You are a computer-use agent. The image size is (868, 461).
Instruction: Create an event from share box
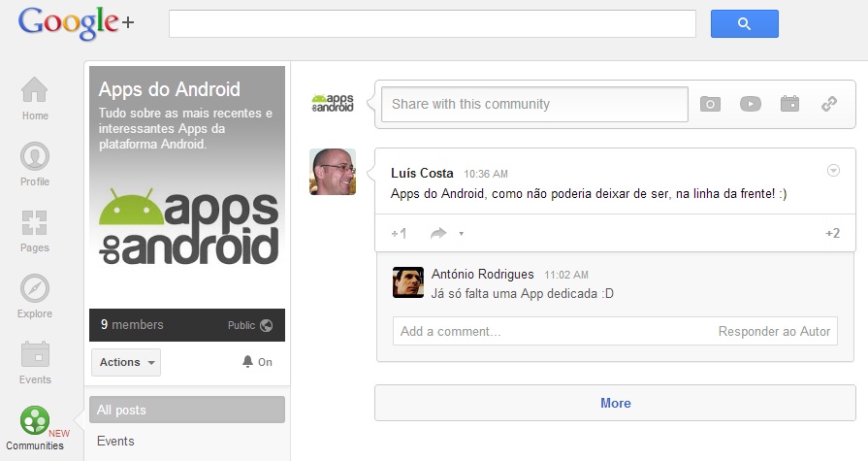click(x=790, y=104)
